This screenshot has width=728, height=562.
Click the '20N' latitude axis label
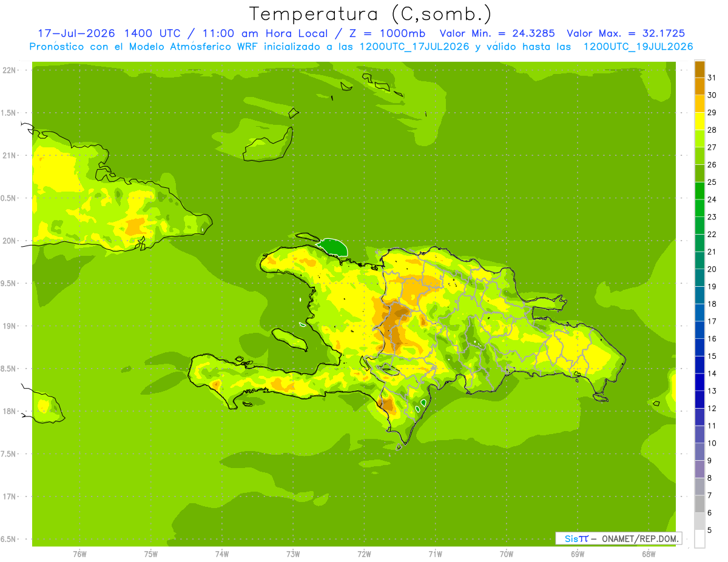tap(10, 241)
